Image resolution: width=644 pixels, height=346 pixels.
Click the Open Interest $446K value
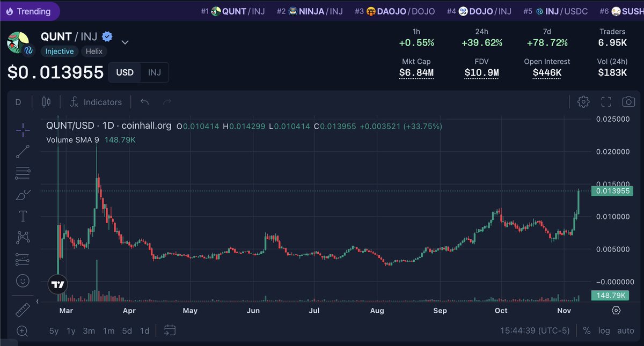tap(547, 73)
